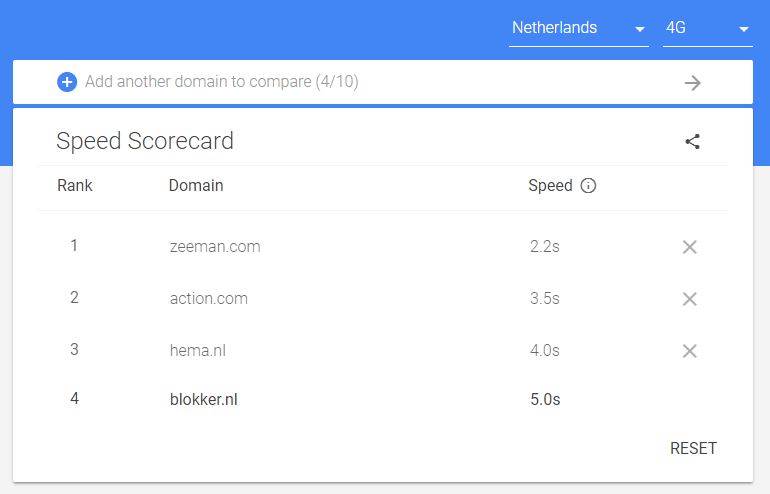Remove action.com from the scorecard

click(x=689, y=299)
